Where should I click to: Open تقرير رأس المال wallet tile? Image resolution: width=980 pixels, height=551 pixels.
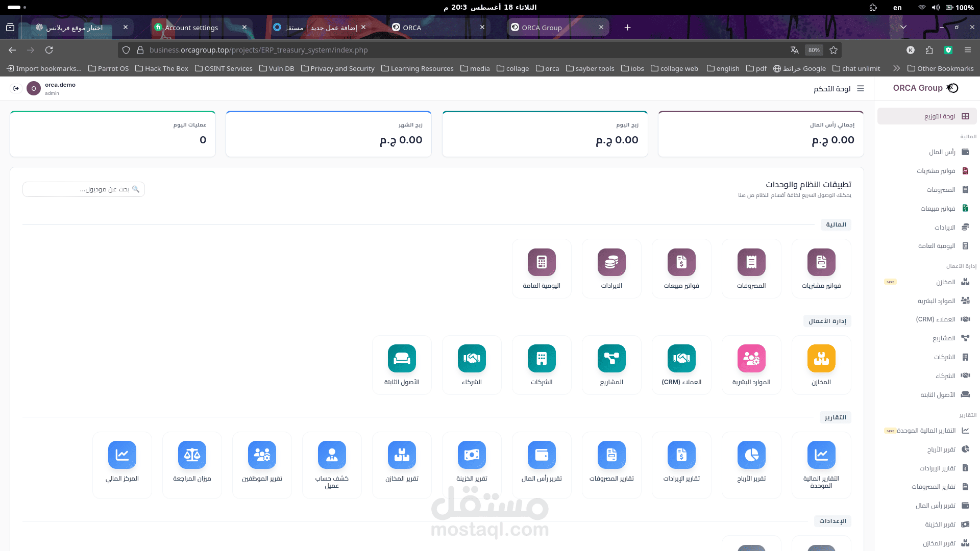[x=542, y=465]
